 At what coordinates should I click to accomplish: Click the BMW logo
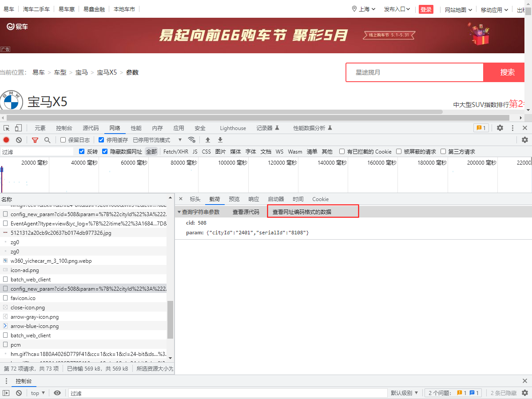coord(11,100)
